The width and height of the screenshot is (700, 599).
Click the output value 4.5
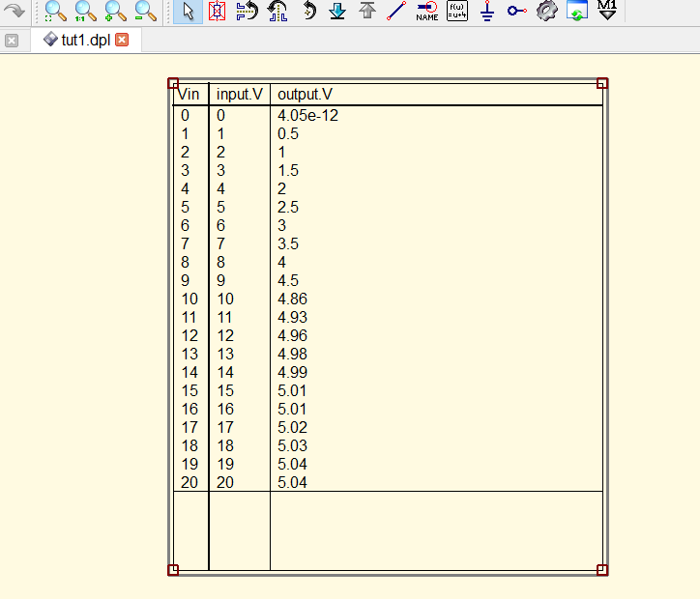click(x=288, y=280)
